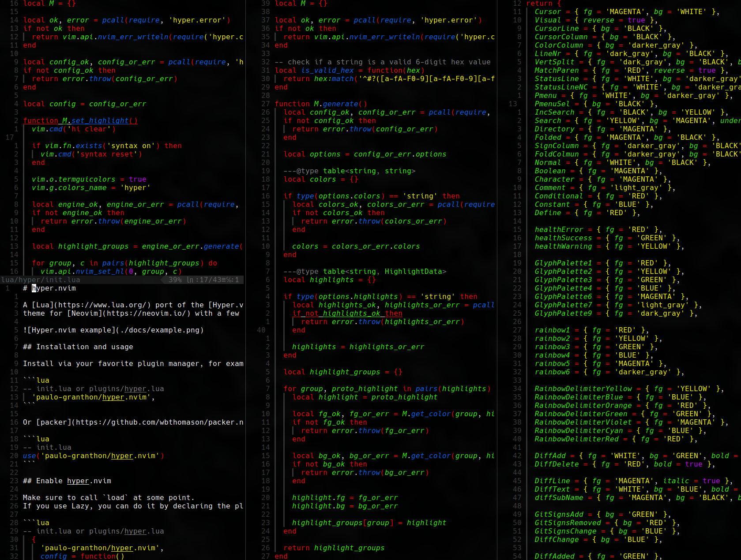Click the 'highlight.bg = bg_or_err' line

coord(345,506)
